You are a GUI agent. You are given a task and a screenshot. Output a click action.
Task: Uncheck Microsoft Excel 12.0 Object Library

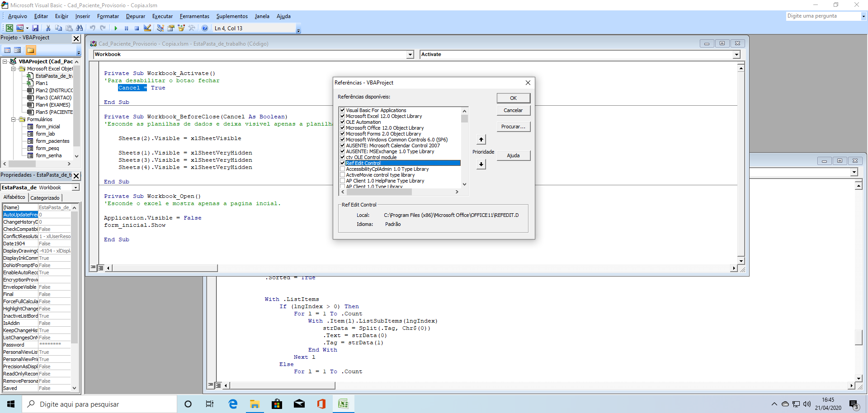pyautogui.click(x=342, y=116)
